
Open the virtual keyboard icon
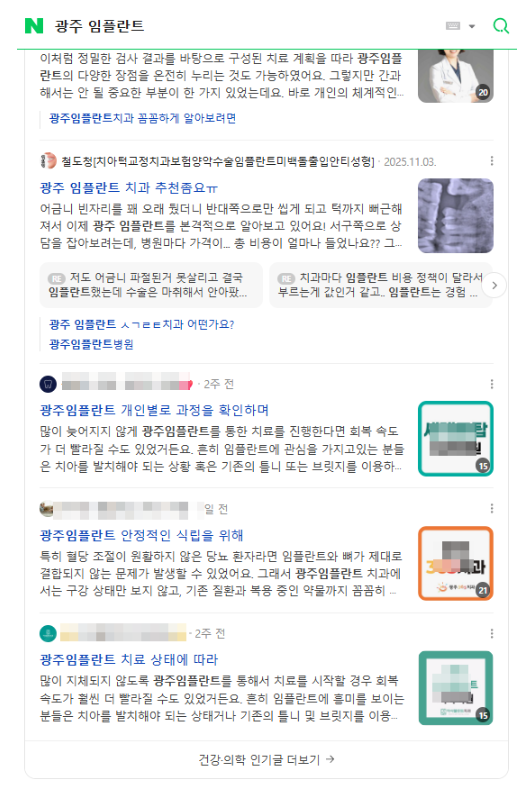point(453,26)
